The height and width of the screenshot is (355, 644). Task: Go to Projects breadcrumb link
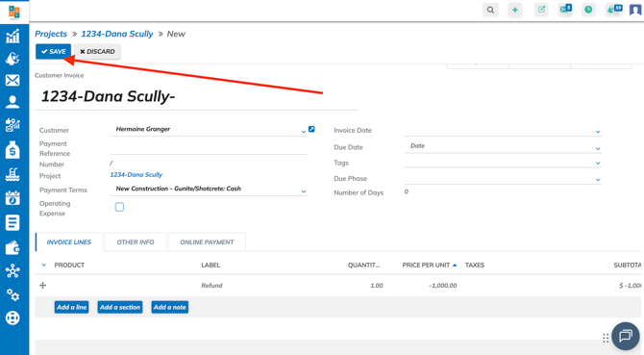tap(51, 34)
